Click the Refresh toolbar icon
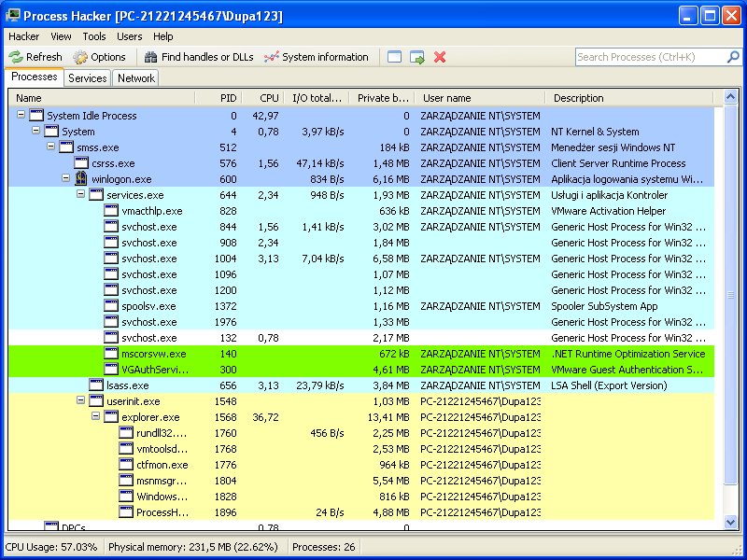This screenshot has width=747, height=560. [x=16, y=57]
